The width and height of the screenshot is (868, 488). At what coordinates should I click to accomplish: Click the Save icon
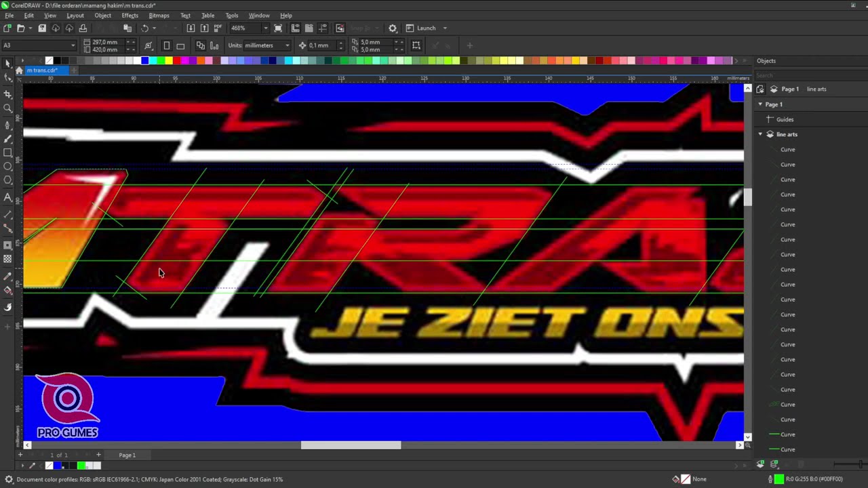(42, 28)
